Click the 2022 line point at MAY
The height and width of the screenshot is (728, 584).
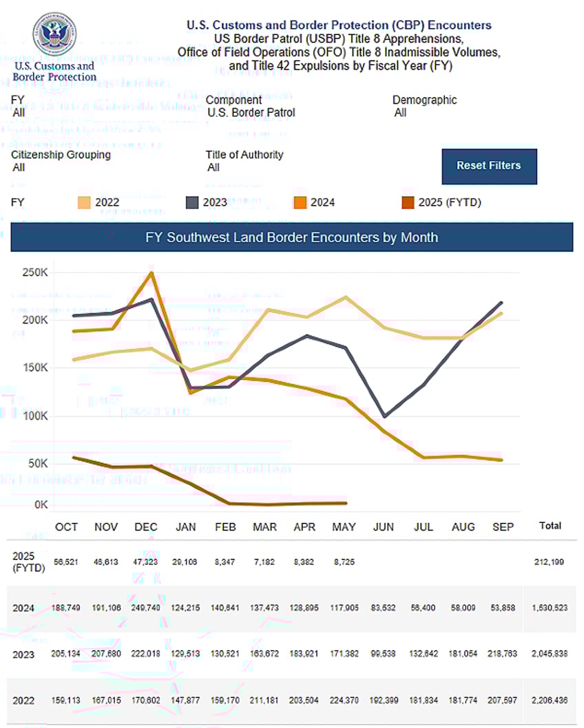[346, 297]
